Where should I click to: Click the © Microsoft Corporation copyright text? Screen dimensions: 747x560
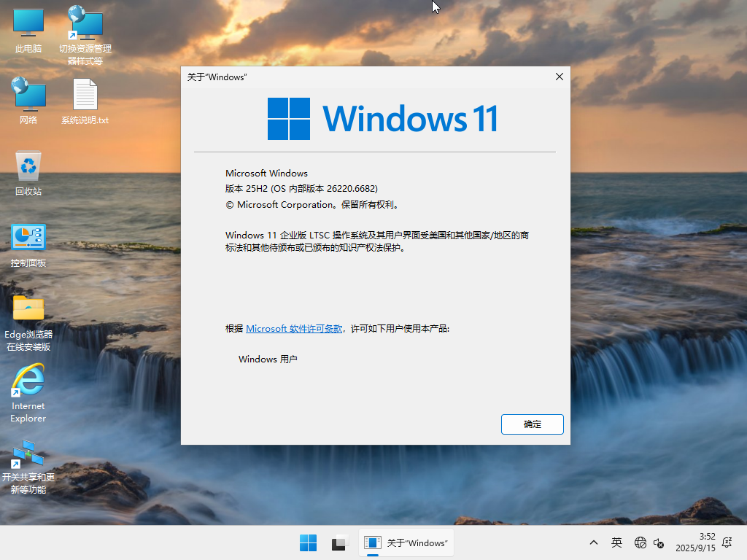312,205
